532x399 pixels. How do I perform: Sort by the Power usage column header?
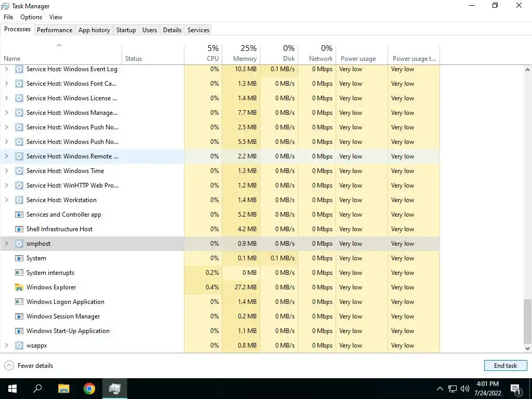[x=362, y=54]
